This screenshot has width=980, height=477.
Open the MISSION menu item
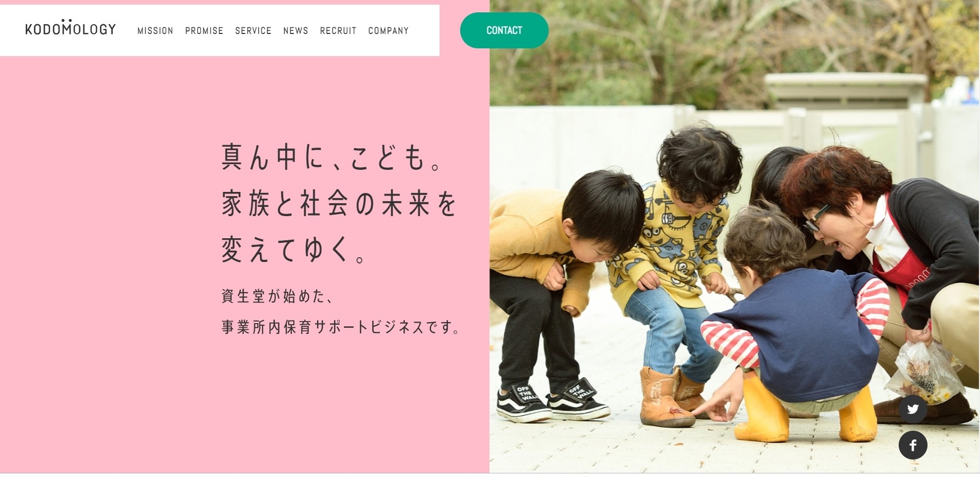(x=155, y=31)
